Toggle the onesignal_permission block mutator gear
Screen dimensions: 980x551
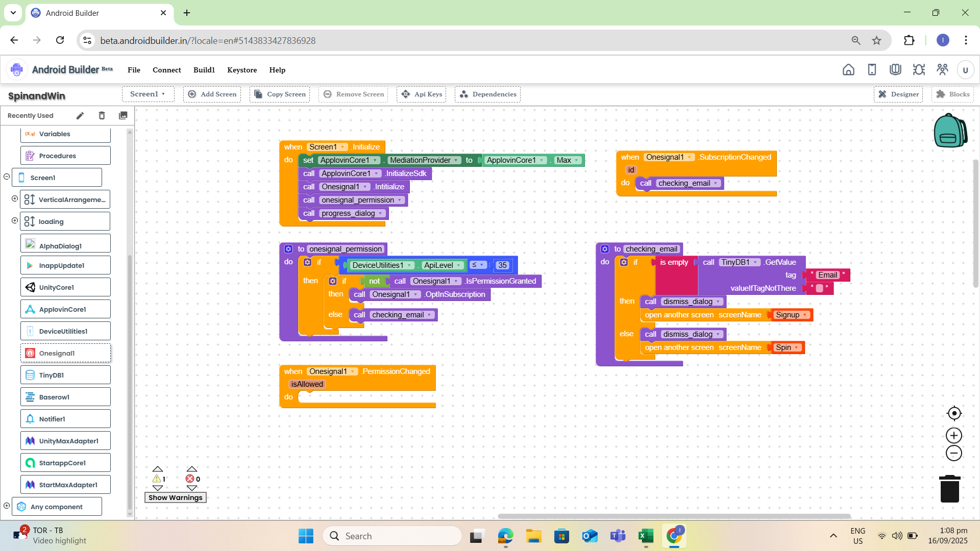click(x=288, y=249)
